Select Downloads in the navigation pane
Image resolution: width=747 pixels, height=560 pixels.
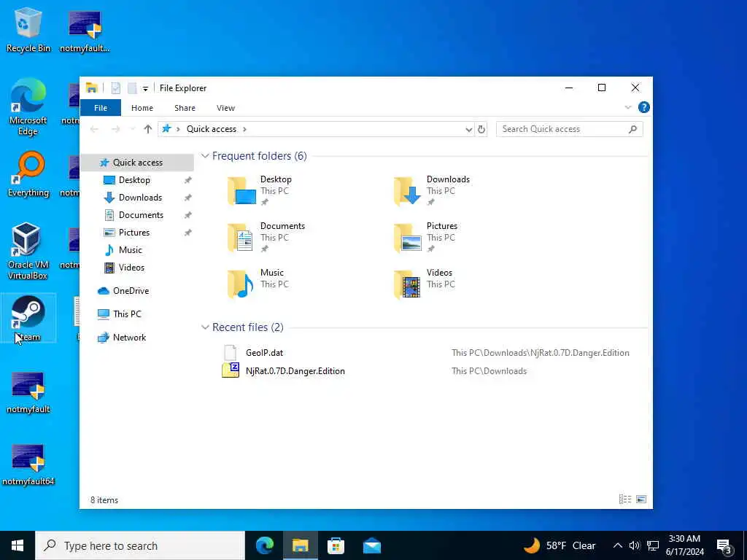[x=140, y=198]
